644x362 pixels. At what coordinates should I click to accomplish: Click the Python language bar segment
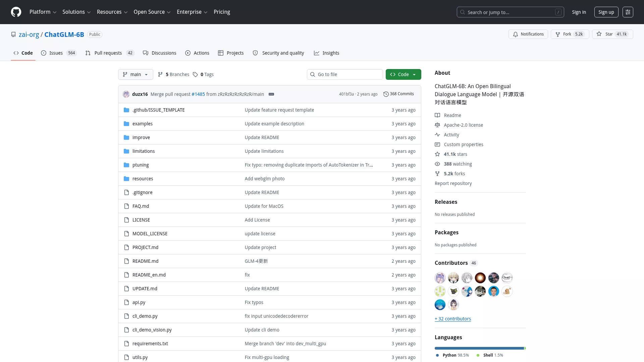[x=479, y=348]
